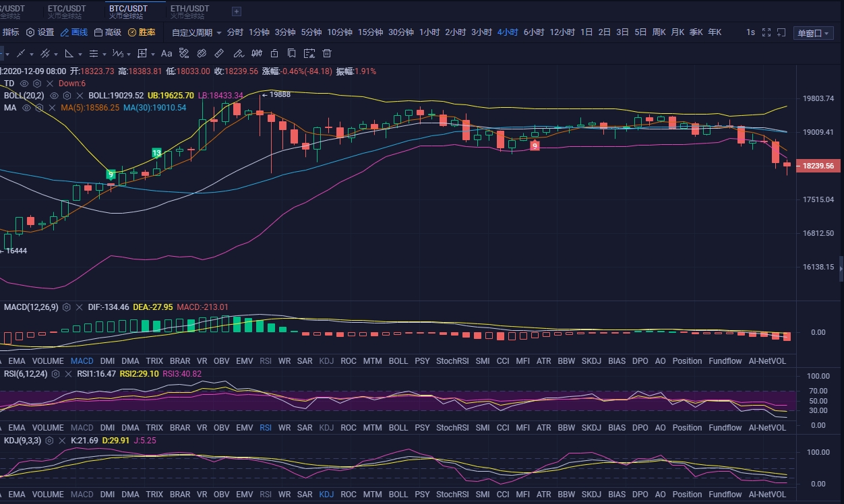The height and width of the screenshot is (504, 844).
Task: Expand the wave pattern tool dropdown arrow
Action: pyautogui.click(x=129, y=54)
